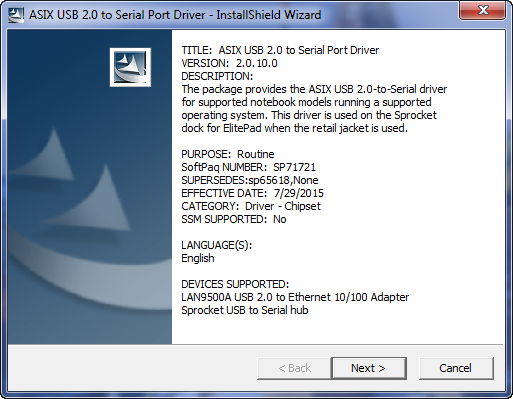Click the EFFECTIVE DATE: 7/29/2015 line
This screenshot has width=513, height=399.
coord(252,193)
